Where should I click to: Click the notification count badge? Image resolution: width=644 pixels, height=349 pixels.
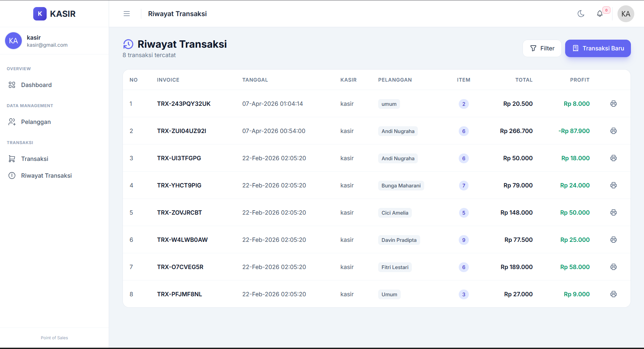point(606,10)
